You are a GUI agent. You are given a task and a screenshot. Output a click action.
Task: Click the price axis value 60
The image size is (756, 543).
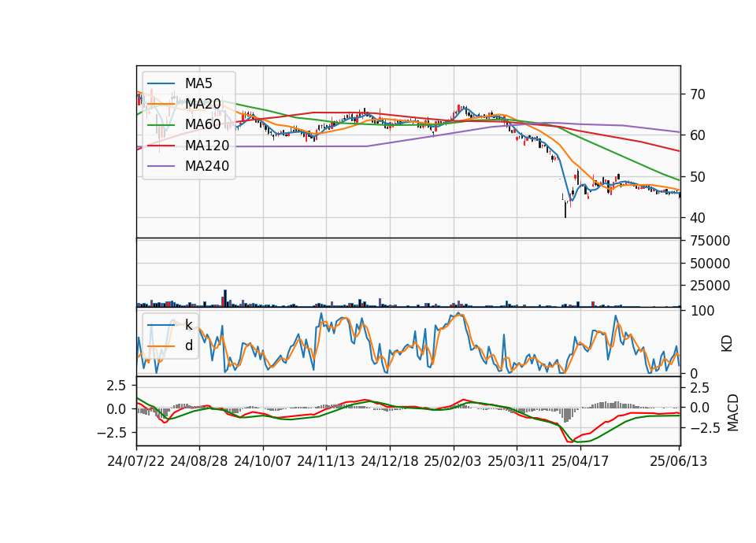698,135
